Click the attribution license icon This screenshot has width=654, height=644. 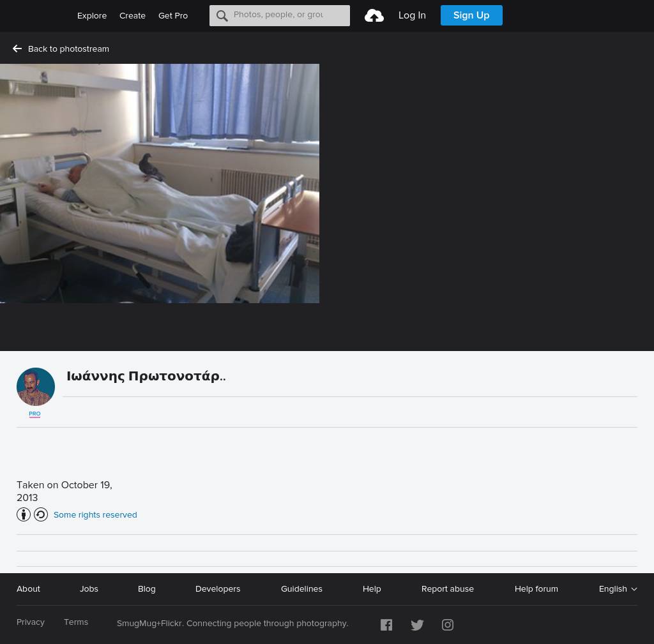24,514
